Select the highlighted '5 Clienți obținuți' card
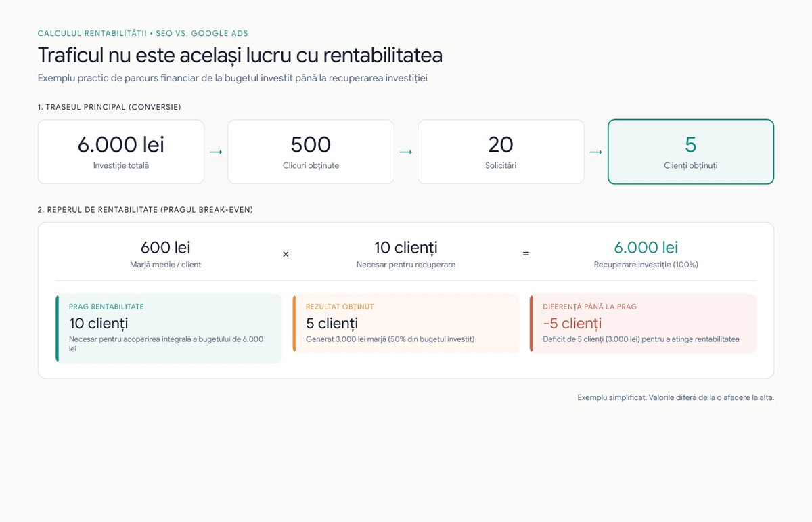 [691, 152]
